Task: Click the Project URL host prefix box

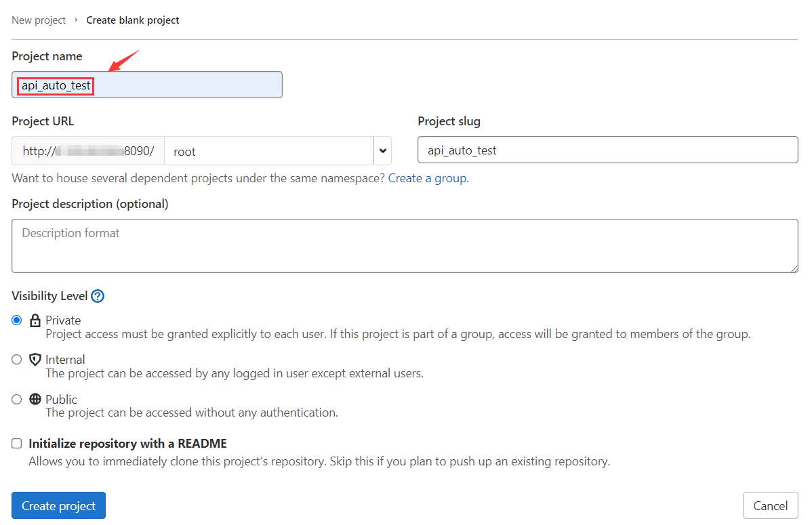Action: pyautogui.click(x=88, y=151)
